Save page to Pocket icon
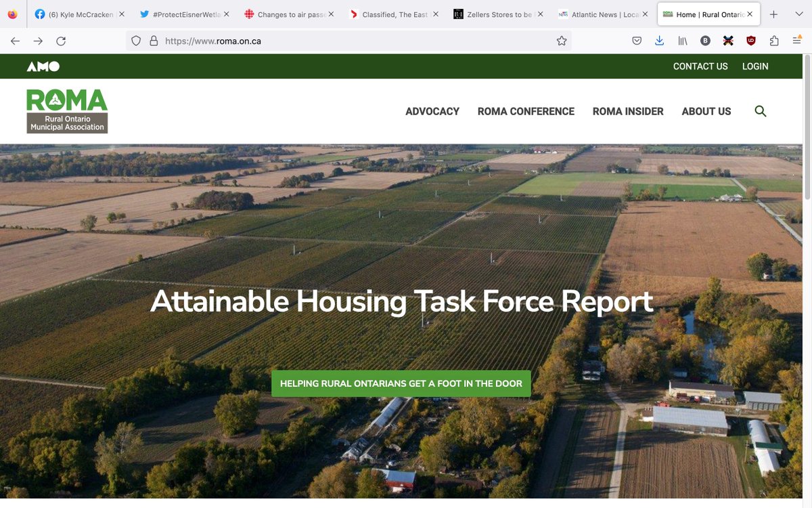This screenshot has width=812, height=508. (x=637, y=41)
